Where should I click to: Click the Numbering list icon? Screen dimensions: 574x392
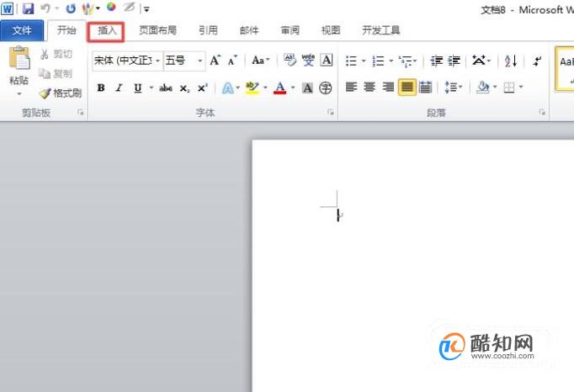(378, 61)
